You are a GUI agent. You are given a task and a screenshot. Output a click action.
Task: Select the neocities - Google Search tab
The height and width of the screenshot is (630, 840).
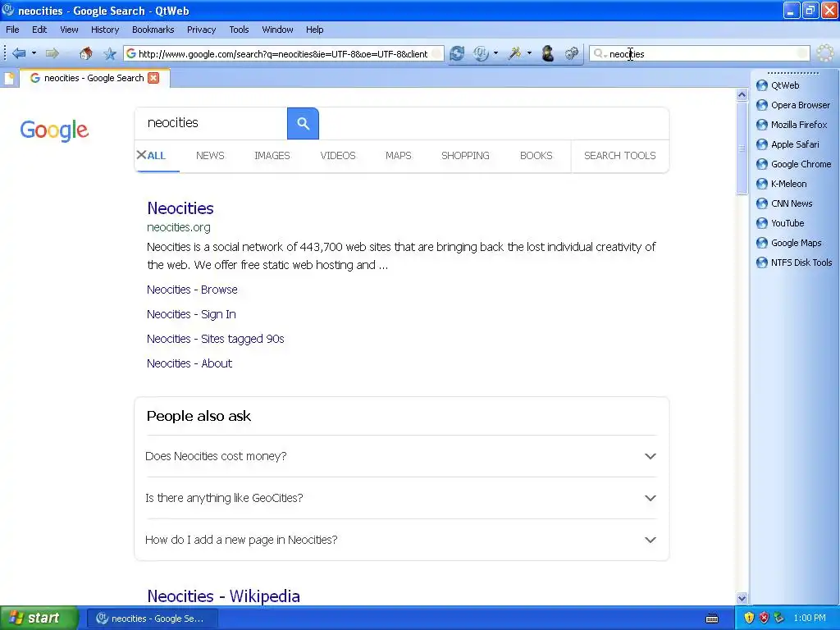click(94, 78)
